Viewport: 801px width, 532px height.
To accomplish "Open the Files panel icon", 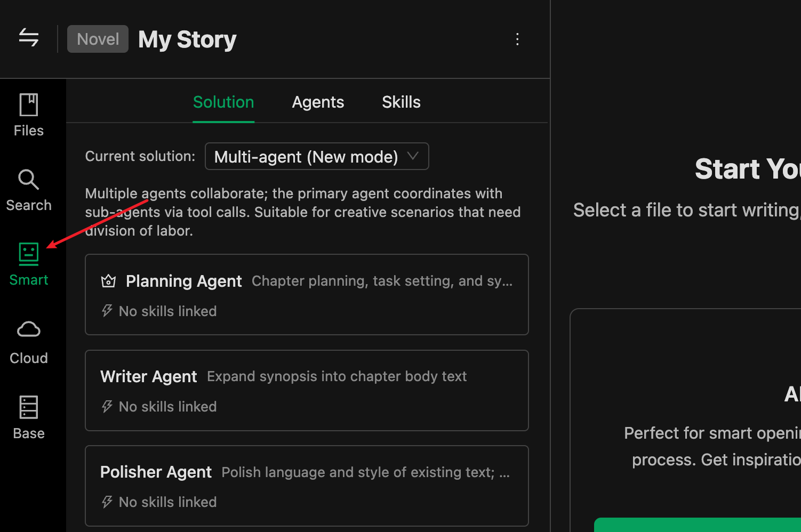I will tap(29, 105).
